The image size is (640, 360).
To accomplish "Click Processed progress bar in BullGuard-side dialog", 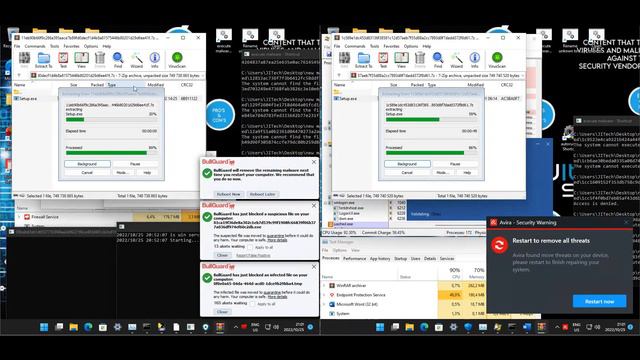I will pyautogui.click(x=111, y=153).
